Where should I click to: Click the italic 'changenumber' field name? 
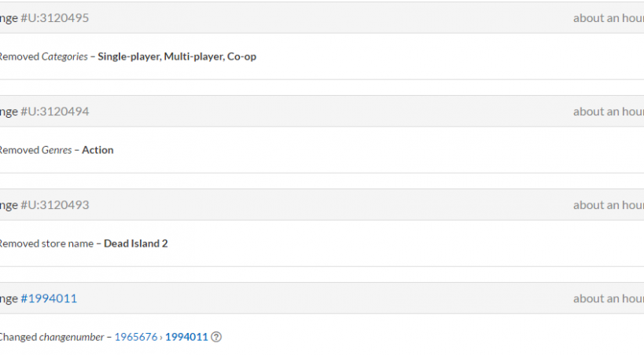click(x=72, y=337)
